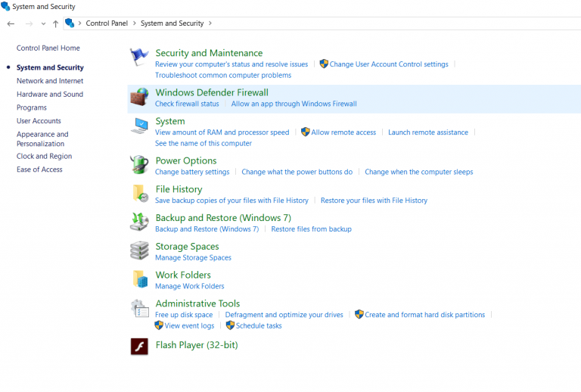The image size is (581, 392).
Task: Click System and Security breadcrumb in address bar
Action: click(x=172, y=23)
